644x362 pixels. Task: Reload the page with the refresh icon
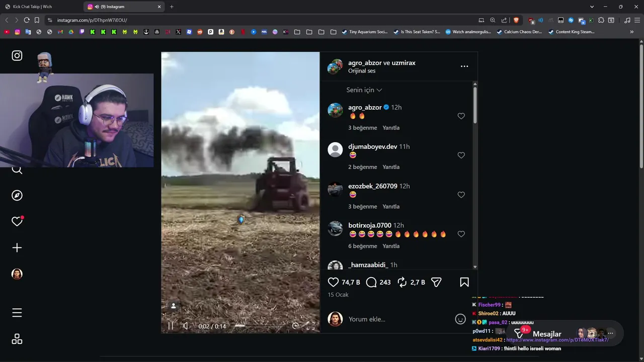[x=27, y=20]
